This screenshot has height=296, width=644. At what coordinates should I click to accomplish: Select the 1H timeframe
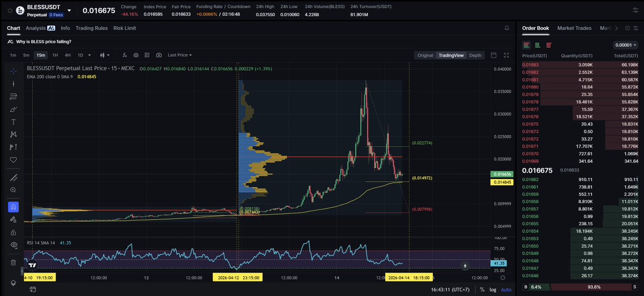tap(55, 55)
